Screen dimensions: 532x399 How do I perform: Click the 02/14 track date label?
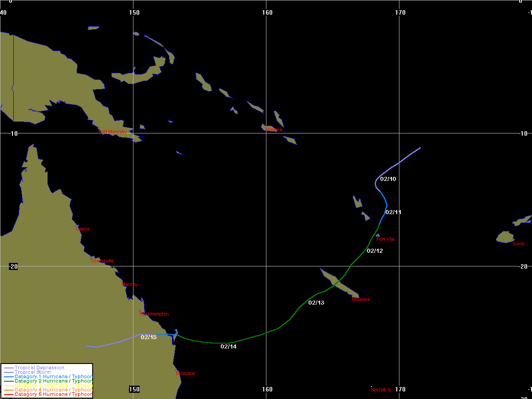[228, 347]
